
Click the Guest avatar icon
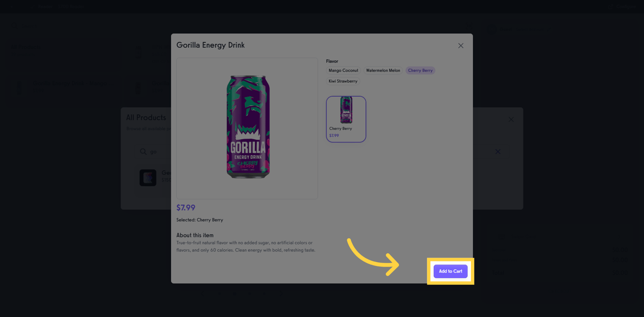[x=491, y=29]
